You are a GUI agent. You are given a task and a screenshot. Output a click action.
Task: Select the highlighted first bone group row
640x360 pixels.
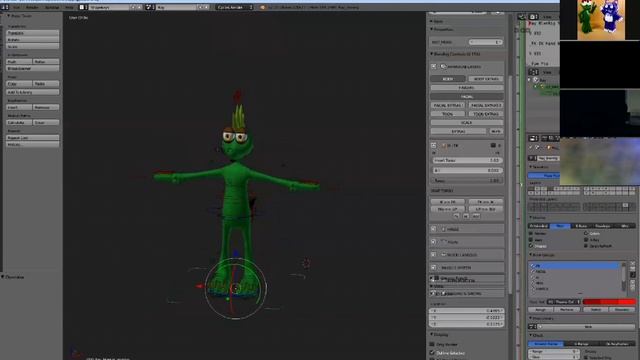point(574,266)
